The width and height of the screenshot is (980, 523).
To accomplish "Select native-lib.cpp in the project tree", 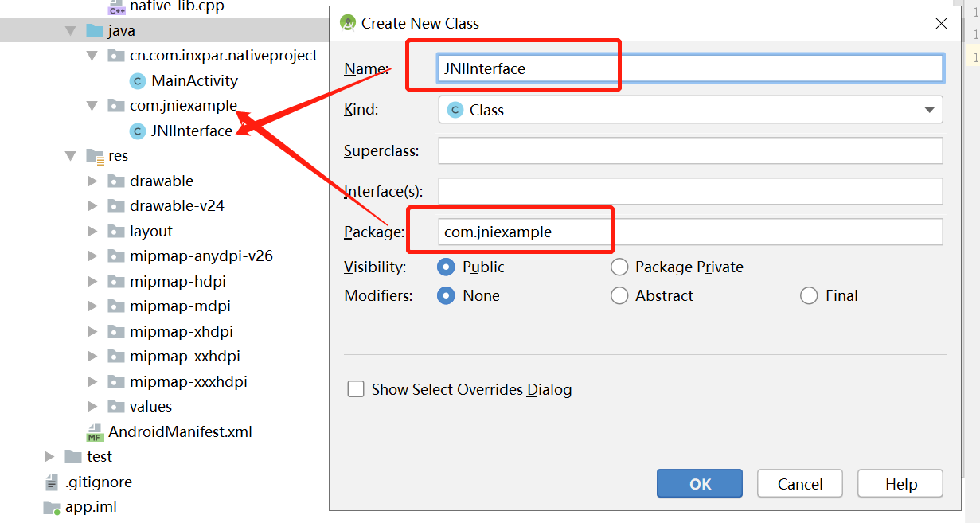I will tap(177, 6).
